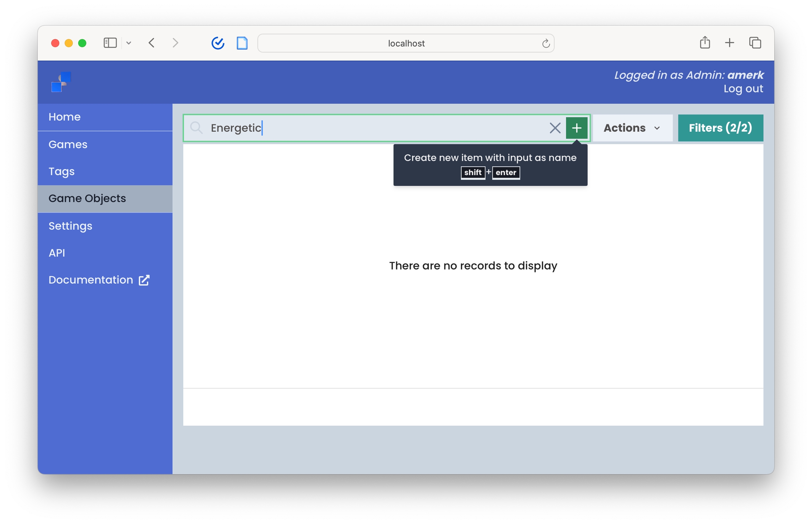
Task: Open the Games section
Action: pyautogui.click(x=105, y=144)
